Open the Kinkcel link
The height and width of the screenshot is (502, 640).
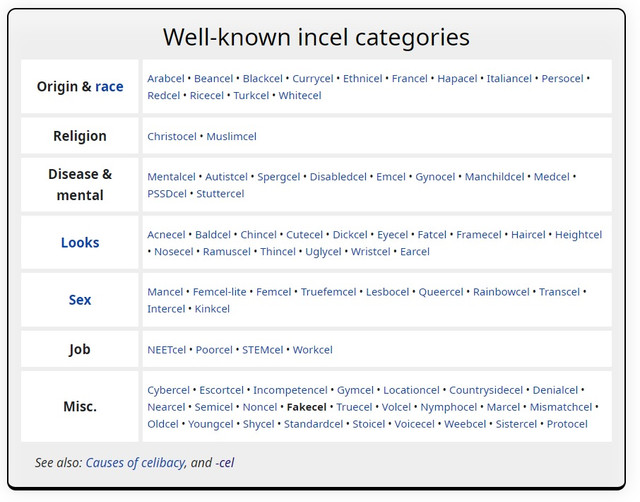pyautogui.click(x=212, y=309)
